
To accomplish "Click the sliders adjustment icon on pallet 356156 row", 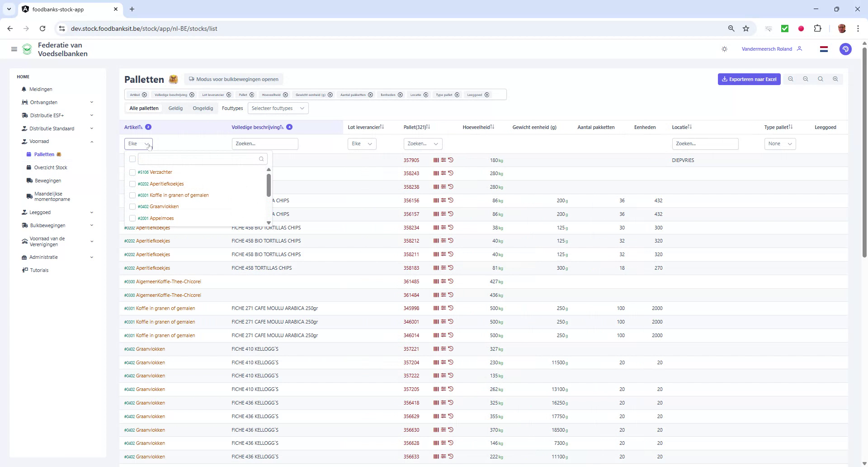I will pyautogui.click(x=443, y=200).
